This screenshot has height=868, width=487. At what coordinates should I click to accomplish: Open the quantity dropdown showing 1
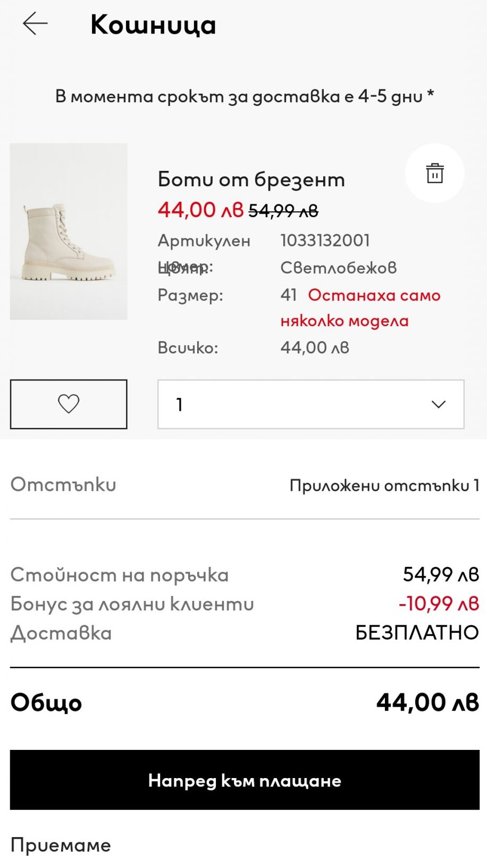(310, 404)
